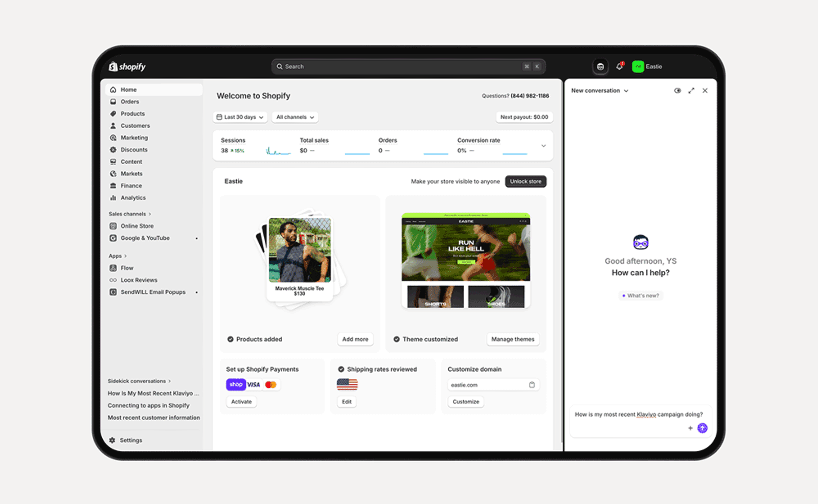818x504 pixels.
Task: Open the Eastie store account menu
Action: [x=647, y=66]
